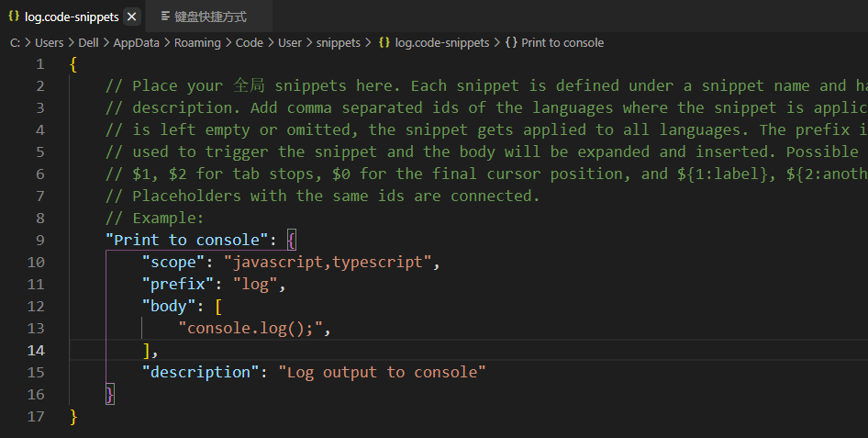
Task: Click the "Log output to console" string
Action: (382, 372)
